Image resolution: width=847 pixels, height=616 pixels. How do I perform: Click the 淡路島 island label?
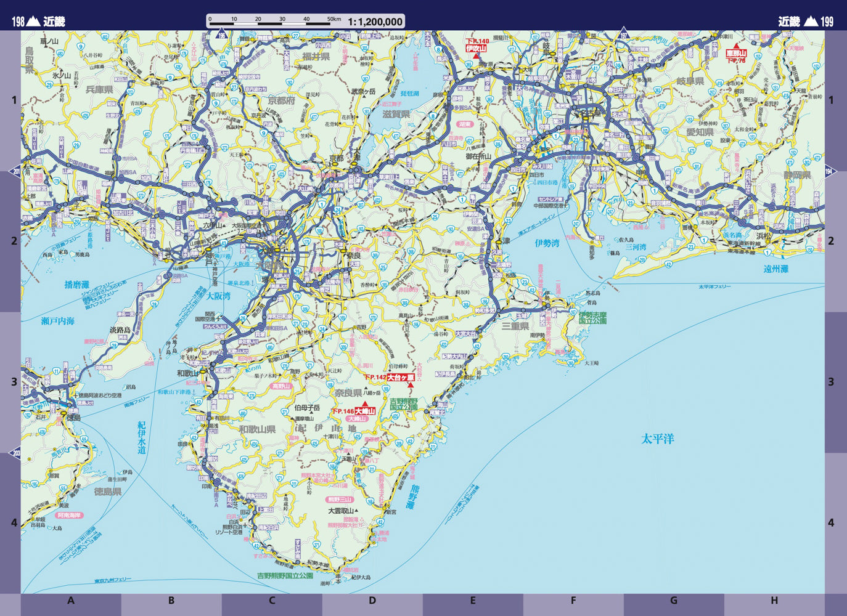pos(120,330)
